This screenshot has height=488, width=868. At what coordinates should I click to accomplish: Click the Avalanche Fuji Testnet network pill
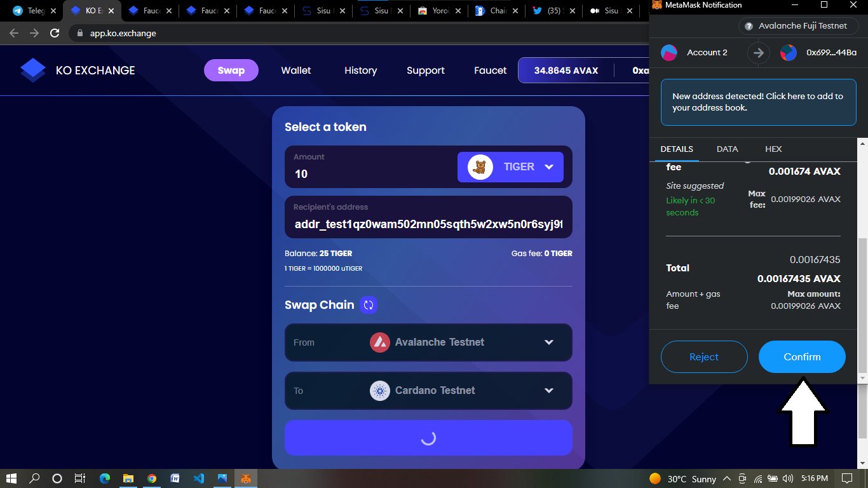797,26
